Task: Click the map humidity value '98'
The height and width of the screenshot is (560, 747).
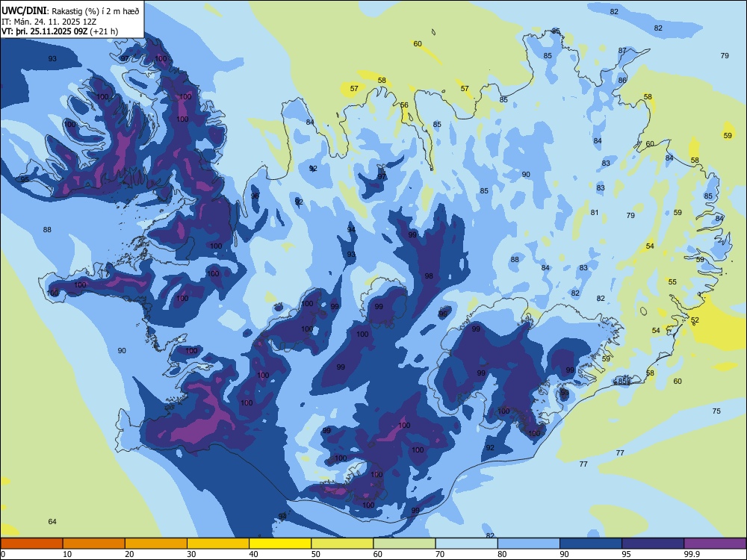Action: pos(429,276)
